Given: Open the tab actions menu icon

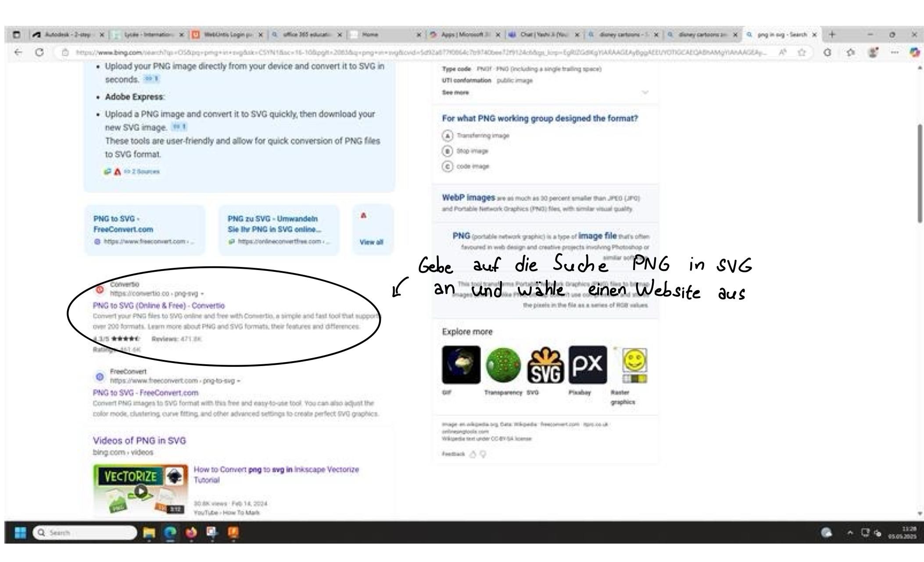Looking at the screenshot, I should (x=16, y=35).
